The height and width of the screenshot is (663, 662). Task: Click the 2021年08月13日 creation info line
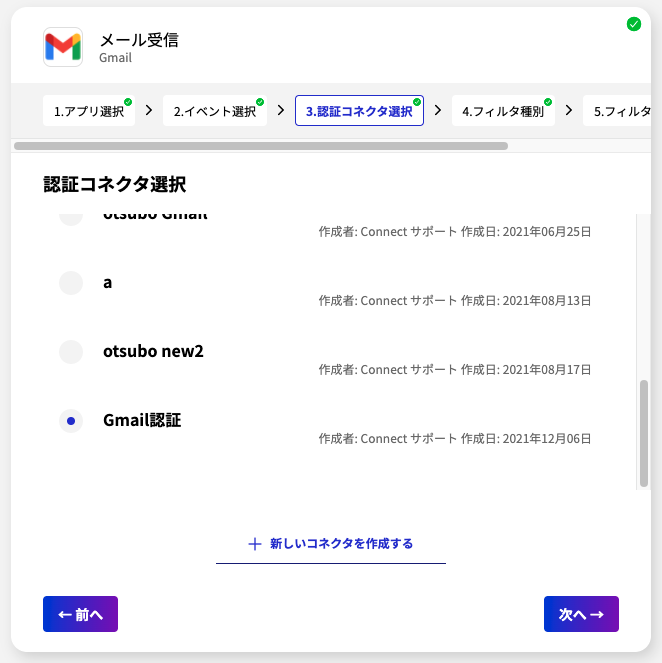click(x=455, y=301)
